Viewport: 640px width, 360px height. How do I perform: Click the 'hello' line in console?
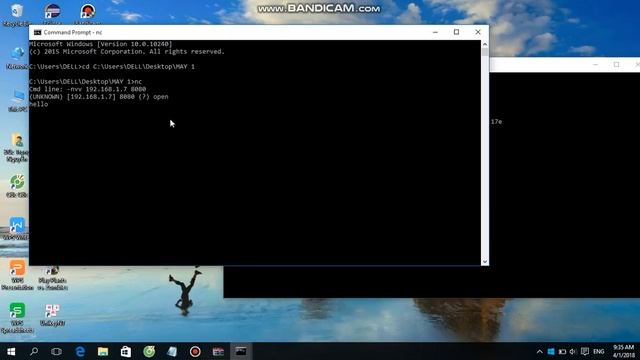pos(39,104)
